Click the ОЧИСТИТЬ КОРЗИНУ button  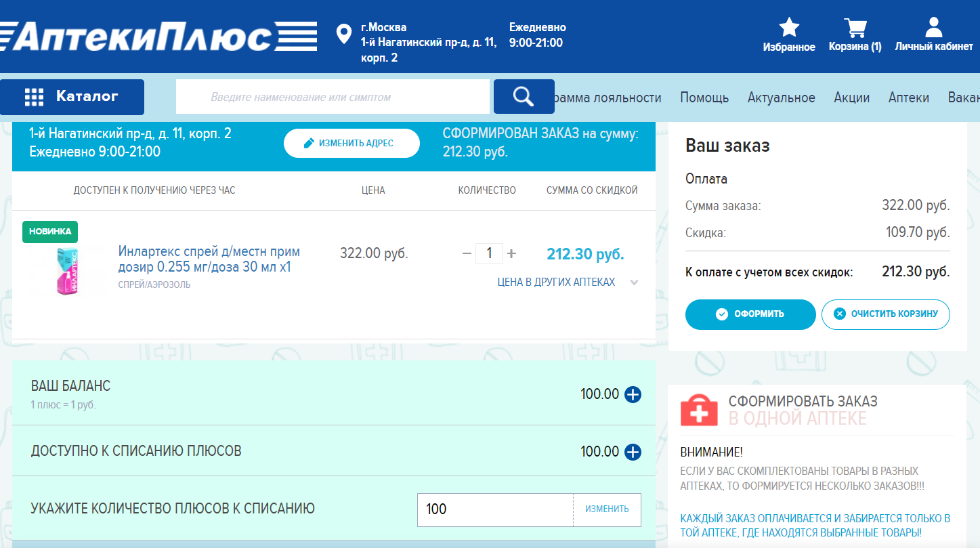tap(886, 314)
